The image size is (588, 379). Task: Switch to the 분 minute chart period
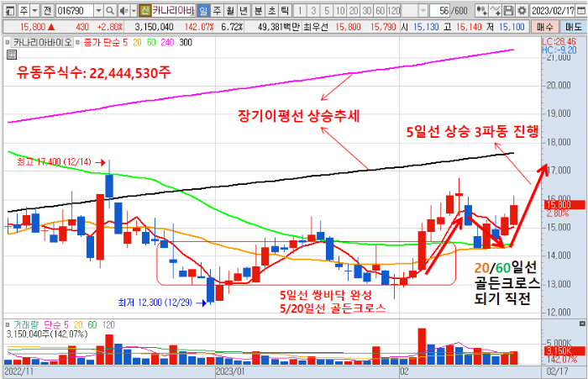[x=258, y=11]
